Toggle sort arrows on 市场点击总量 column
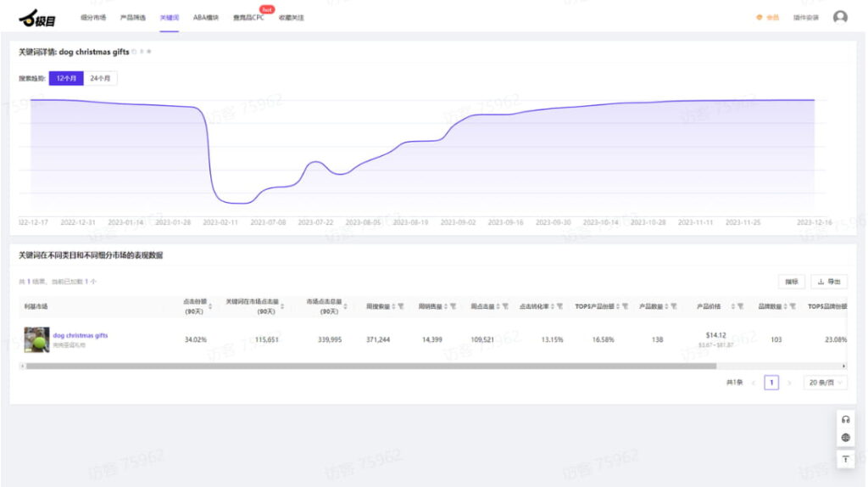The image size is (868, 487). pos(346,306)
